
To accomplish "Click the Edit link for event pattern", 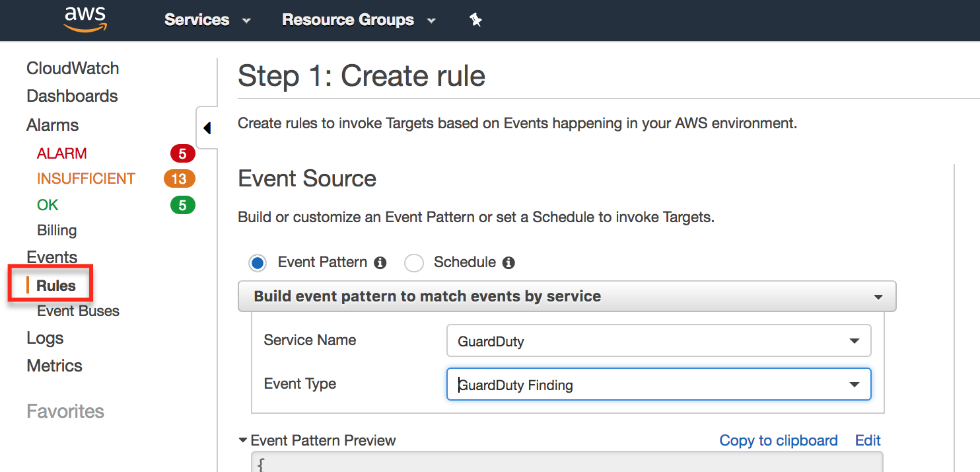I will click(868, 440).
